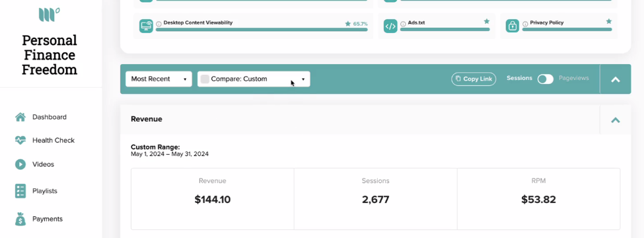Image resolution: width=644 pixels, height=238 pixels.
Task: Go to Health Check page
Action: [x=54, y=140]
